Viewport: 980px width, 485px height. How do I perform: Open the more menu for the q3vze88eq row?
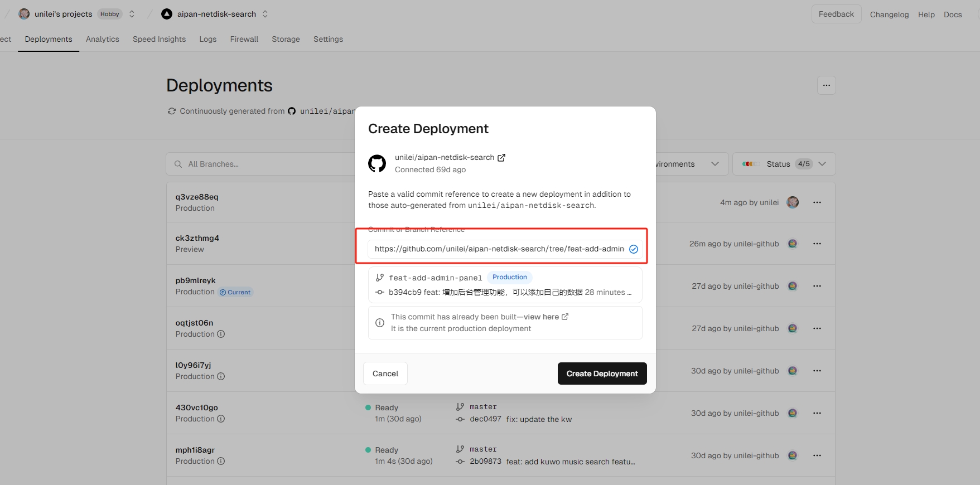pos(817,202)
